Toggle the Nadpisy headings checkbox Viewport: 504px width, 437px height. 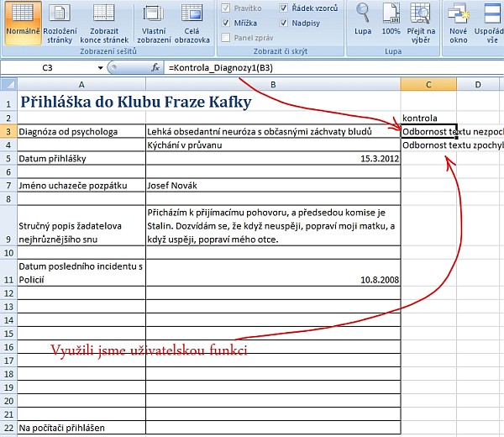point(284,23)
